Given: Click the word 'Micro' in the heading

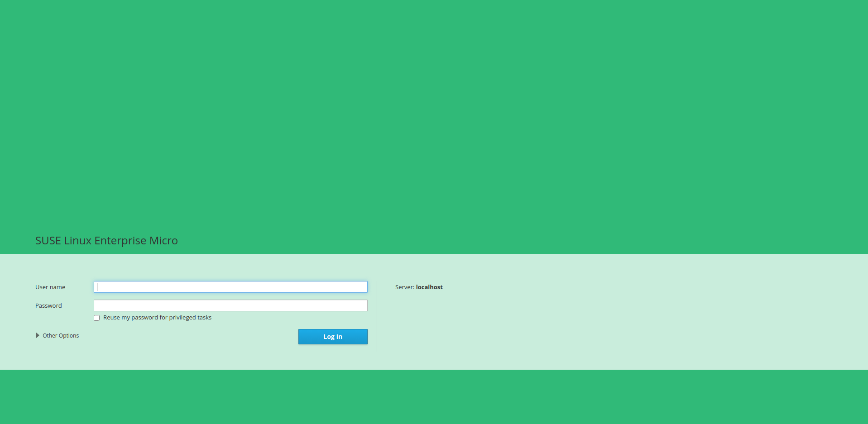Looking at the screenshot, I should point(163,241).
